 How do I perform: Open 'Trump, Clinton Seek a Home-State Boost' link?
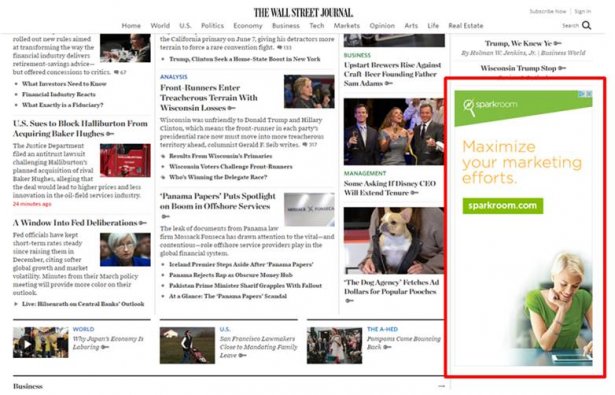click(x=245, y=59)
